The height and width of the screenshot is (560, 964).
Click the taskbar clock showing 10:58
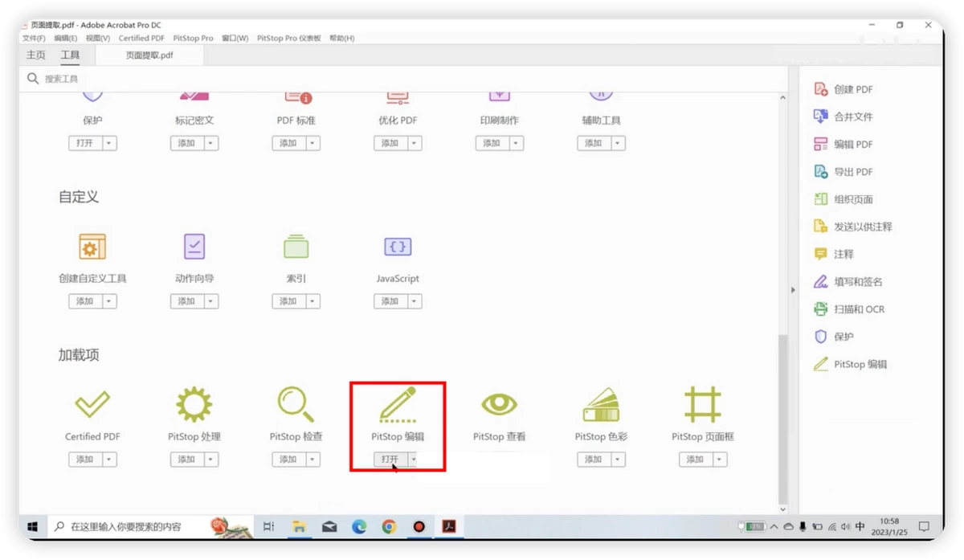point(888,527)
